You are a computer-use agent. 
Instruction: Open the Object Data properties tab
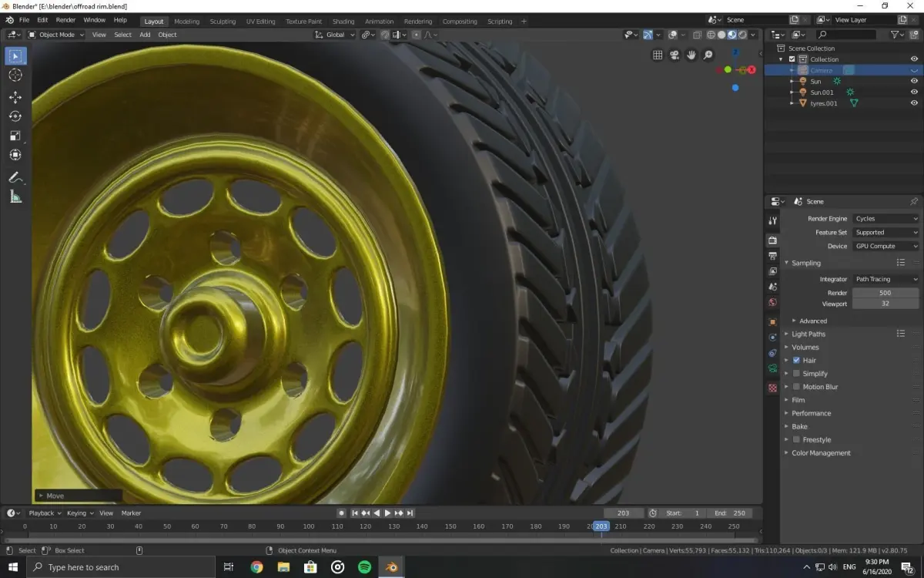(772, 368)
